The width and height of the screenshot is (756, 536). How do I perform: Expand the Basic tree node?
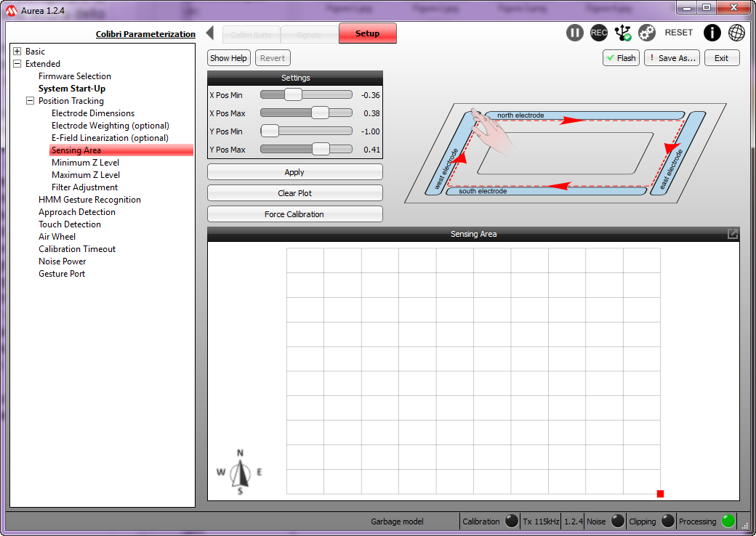[x=17, y=52]
